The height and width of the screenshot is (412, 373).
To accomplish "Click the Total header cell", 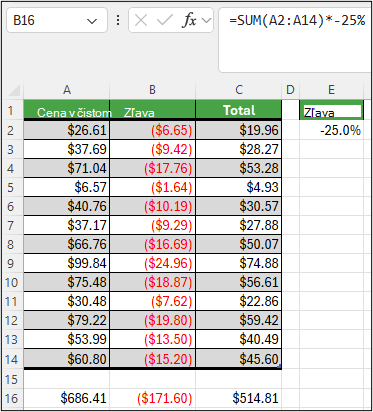I will (x=239, y=110).
